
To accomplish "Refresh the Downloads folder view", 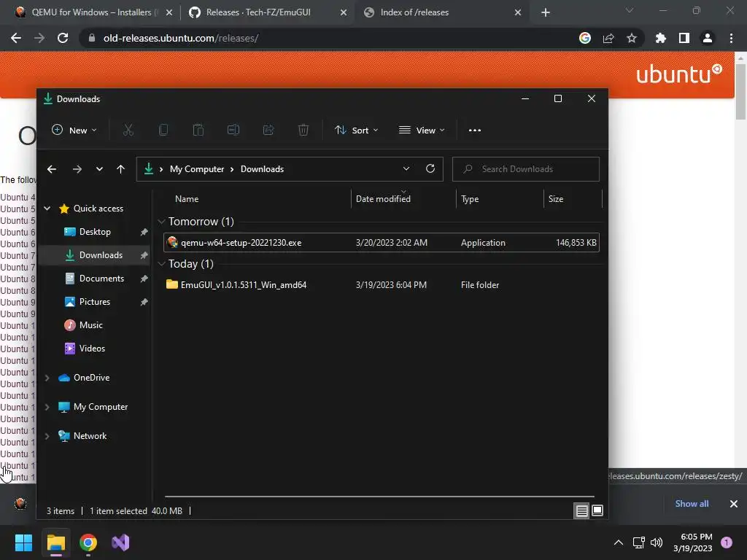I will (430, 168).
